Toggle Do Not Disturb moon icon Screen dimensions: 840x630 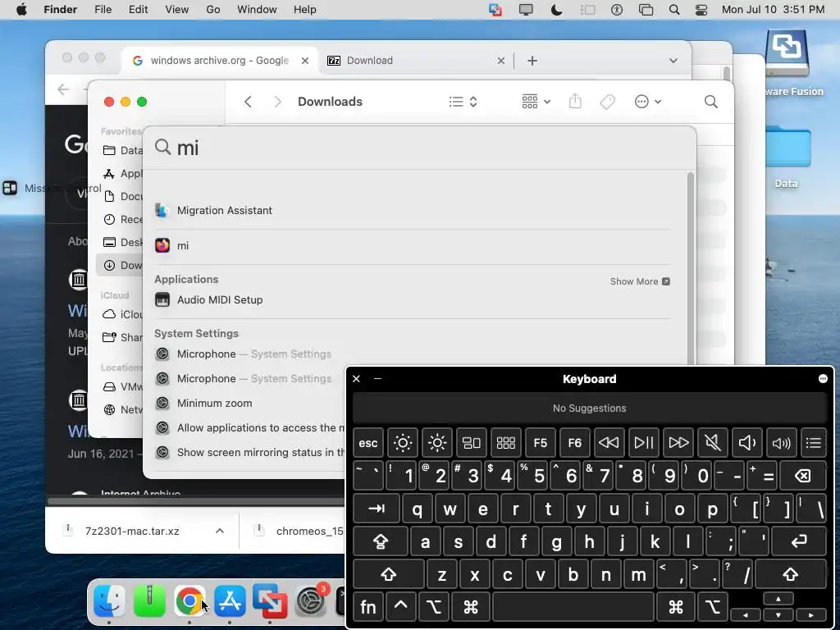tap(557, 10)
